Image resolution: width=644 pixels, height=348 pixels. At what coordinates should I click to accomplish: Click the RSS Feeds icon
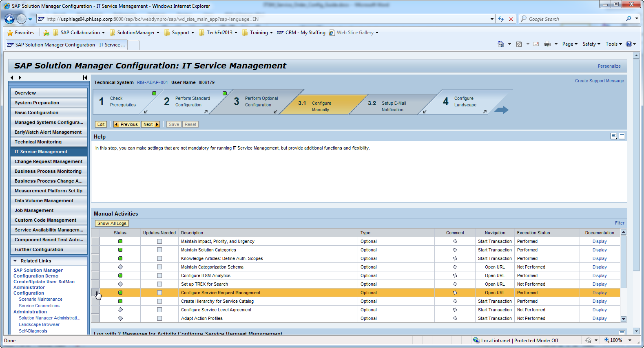tap(519, 44)
